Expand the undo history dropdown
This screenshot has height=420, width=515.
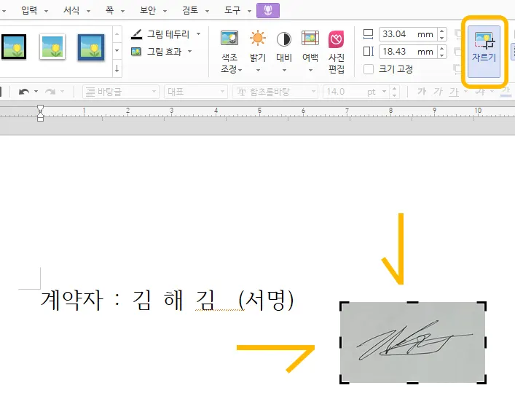tap(36, 92)
